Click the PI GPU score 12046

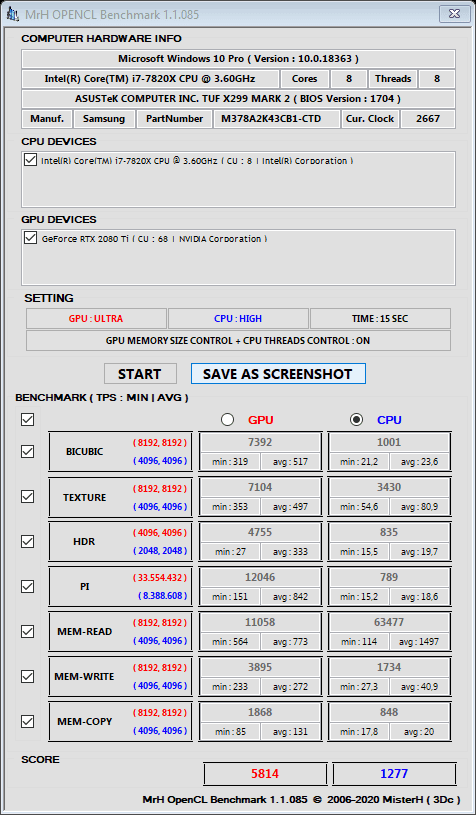[260, 577]
